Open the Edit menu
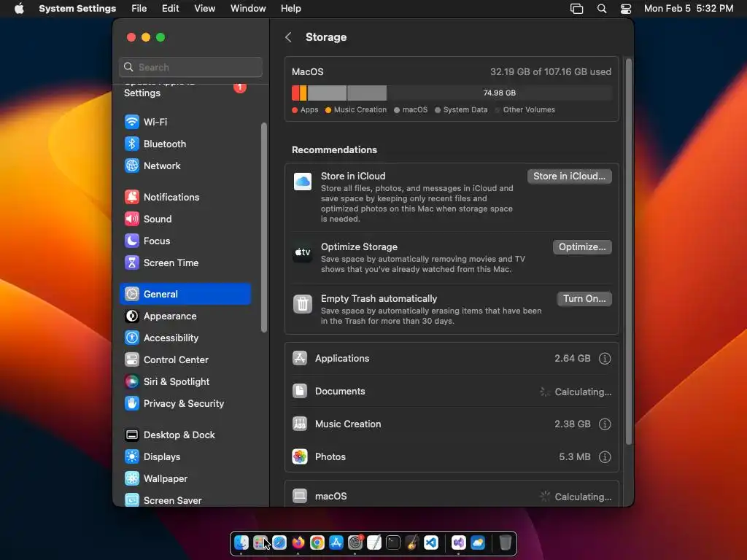This screenshot has width=747, height=560. click(x=170, y=9)
